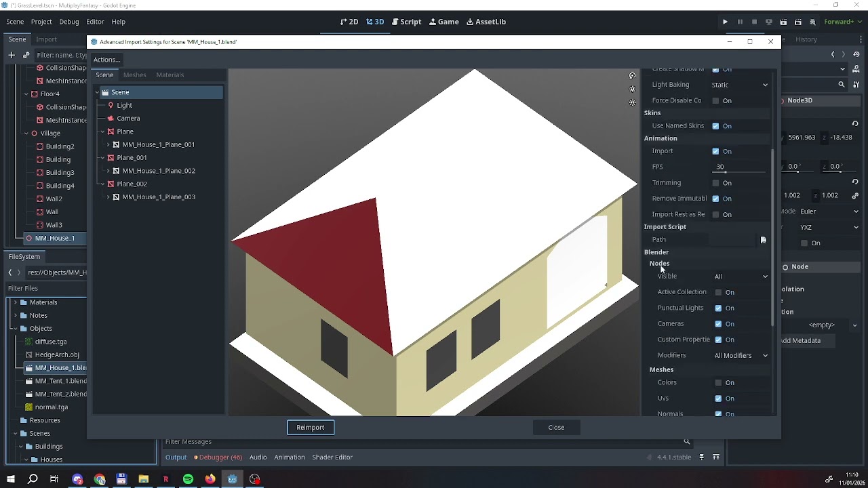Toggle Blender Cameras checkbox
This screenshot has height=488, width=868.
[x=718, y=324]
